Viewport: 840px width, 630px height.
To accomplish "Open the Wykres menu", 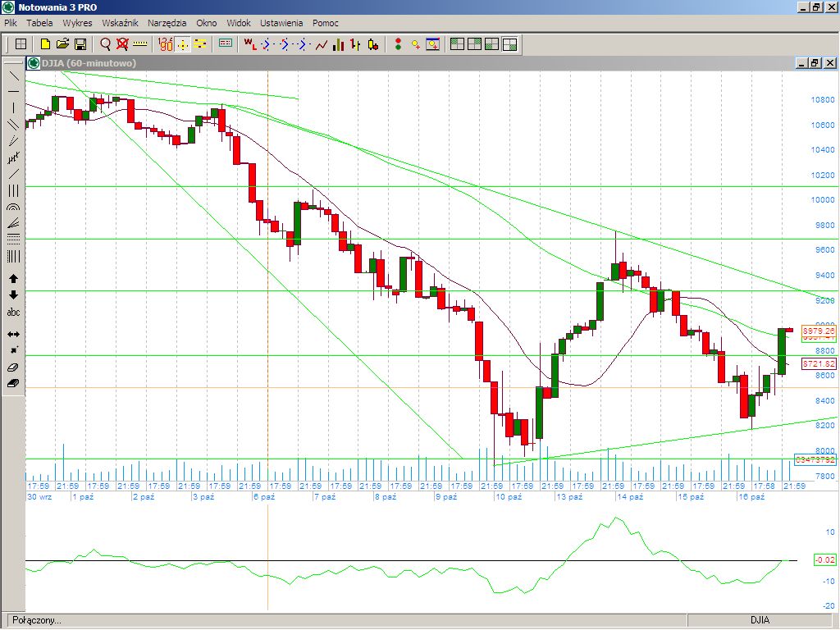I will [x=77, y=23].
